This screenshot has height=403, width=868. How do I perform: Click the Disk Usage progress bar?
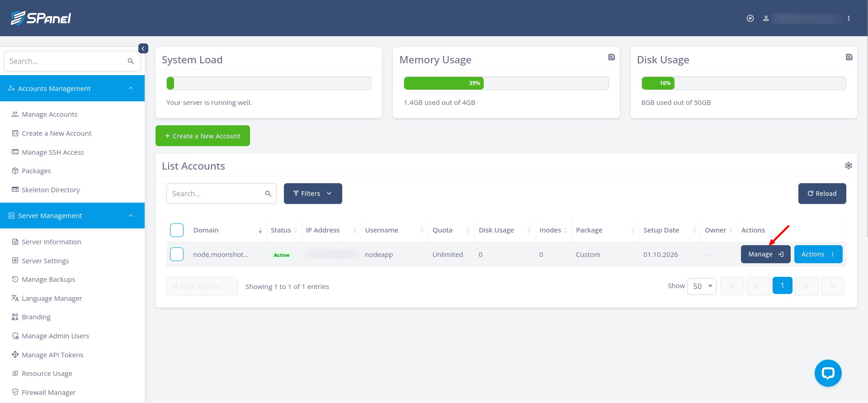[x=744, y=83]
